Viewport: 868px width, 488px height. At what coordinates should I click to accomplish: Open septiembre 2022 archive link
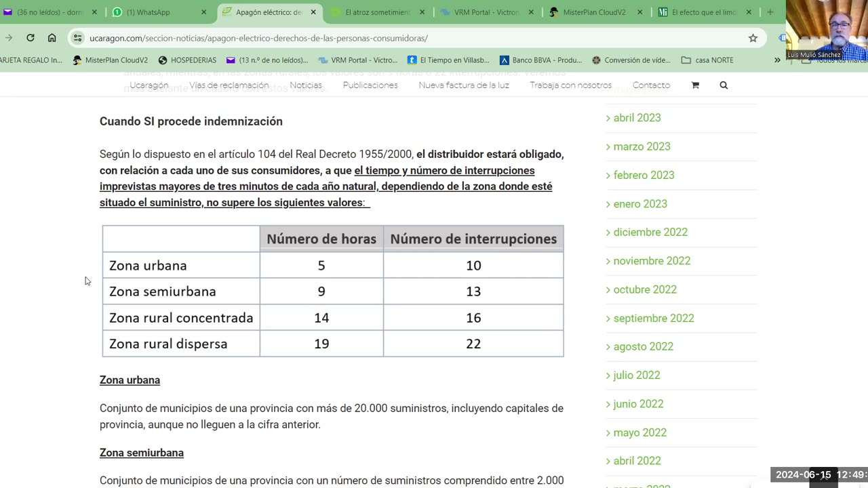coord(654,318)
